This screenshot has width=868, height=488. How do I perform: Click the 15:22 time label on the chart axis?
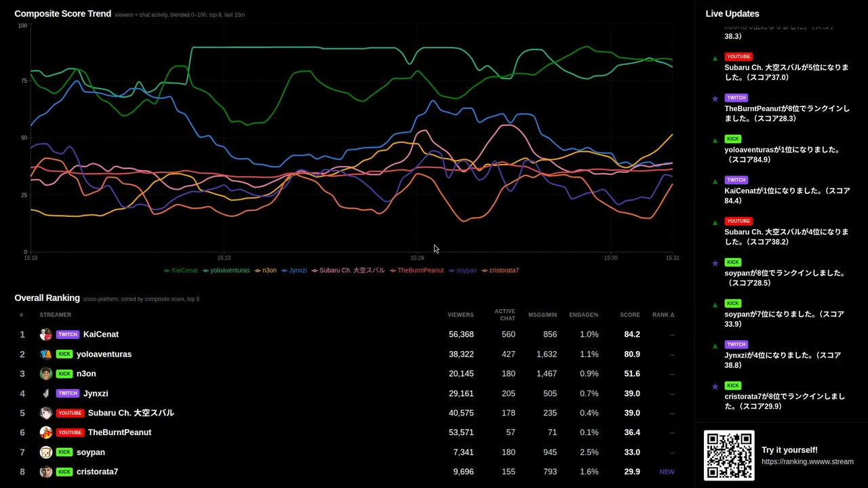pyautogui.click(x=224, y=258)
